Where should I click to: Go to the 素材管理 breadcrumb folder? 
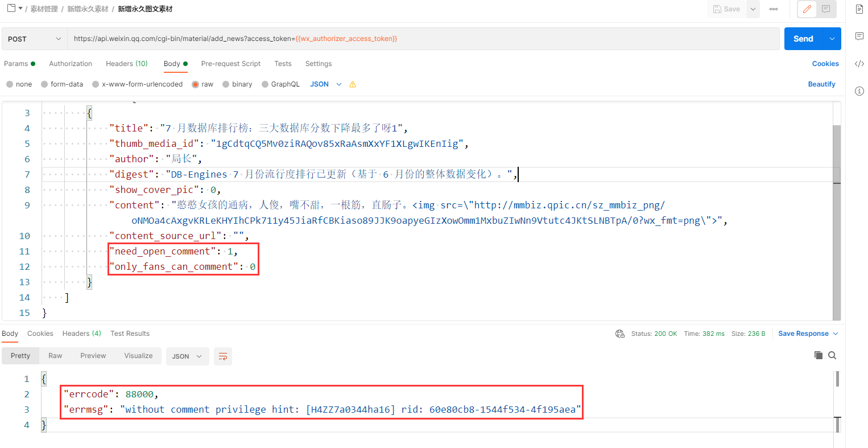44,9
